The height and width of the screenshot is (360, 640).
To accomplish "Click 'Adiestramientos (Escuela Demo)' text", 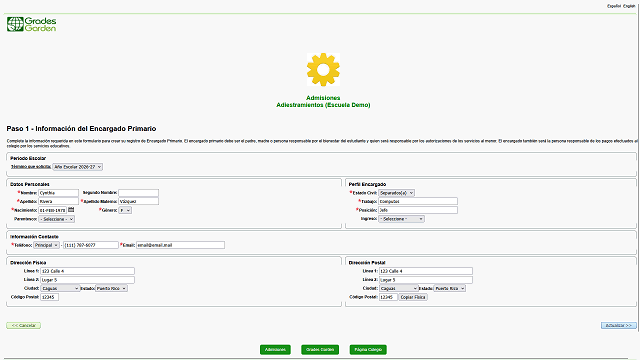I will [x=323, y=105].
